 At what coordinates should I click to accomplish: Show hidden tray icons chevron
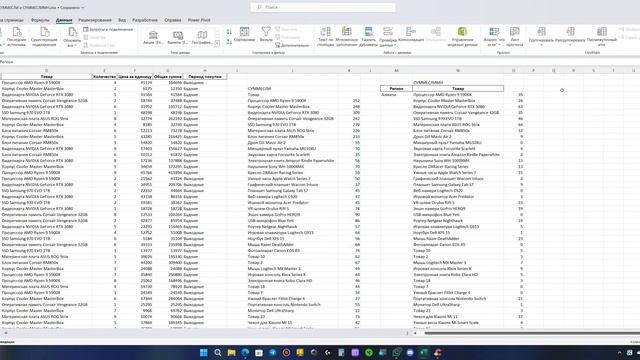[620, 353]
